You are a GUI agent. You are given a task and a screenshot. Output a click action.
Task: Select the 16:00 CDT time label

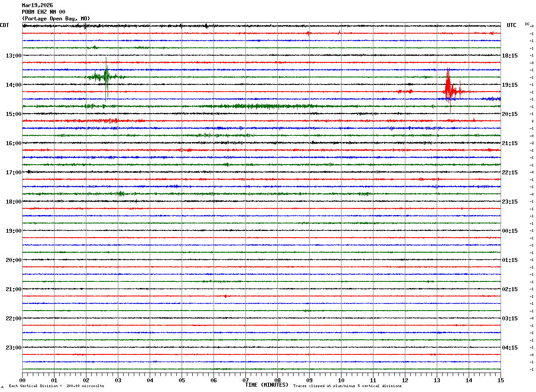click(13, 143)
